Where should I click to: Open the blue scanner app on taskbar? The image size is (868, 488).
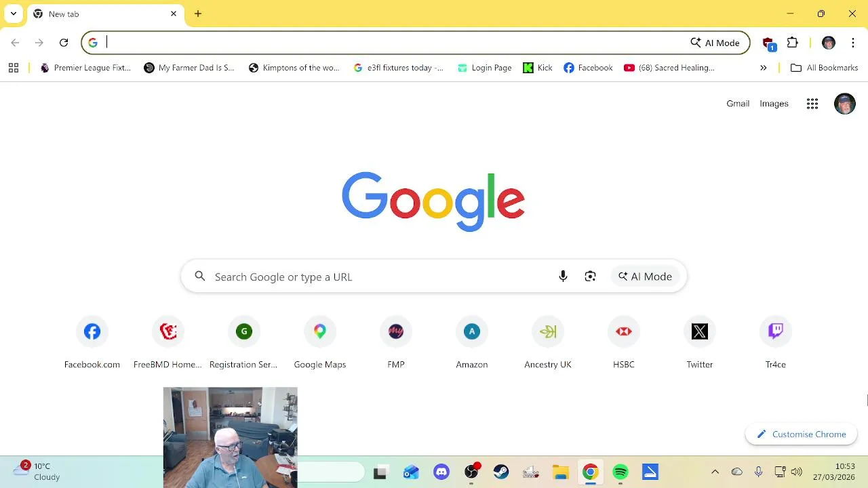(650, 472)
